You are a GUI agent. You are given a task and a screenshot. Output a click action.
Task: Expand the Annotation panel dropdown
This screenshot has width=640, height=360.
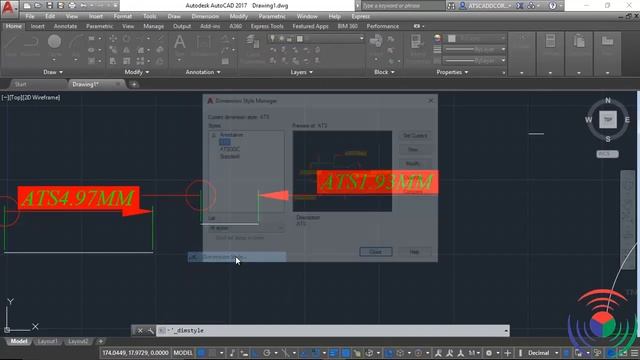[x=203, y=72]
